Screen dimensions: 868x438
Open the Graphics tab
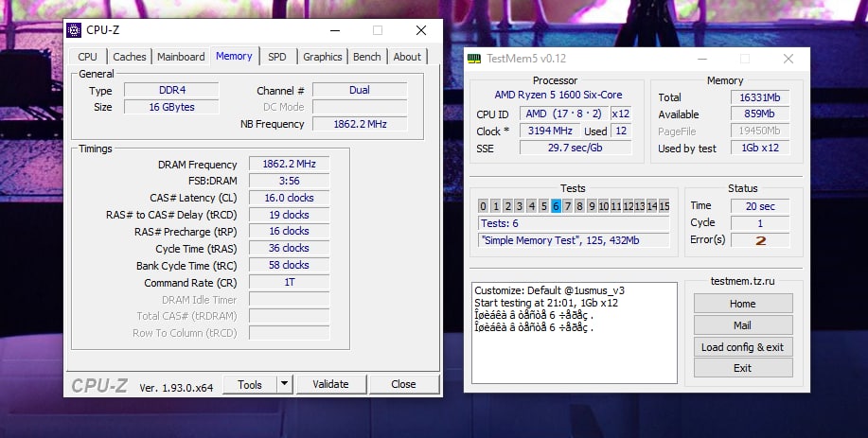323,57
